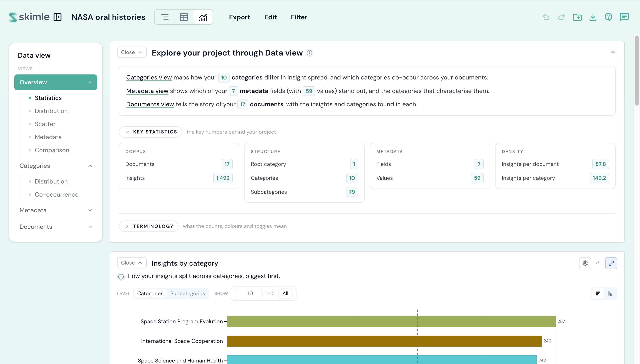Open Insights by category settings gear

585,263
